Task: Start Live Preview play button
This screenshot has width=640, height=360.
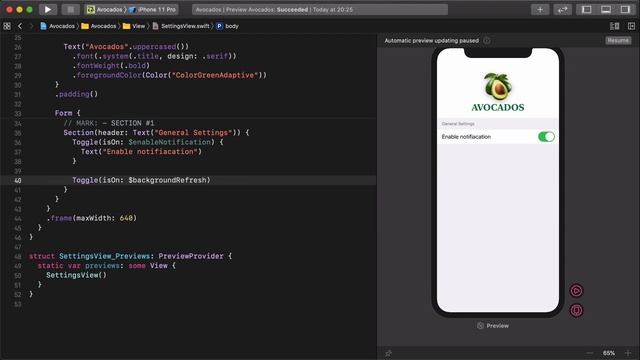Action: pyautogui.click(x=576, y=291)
